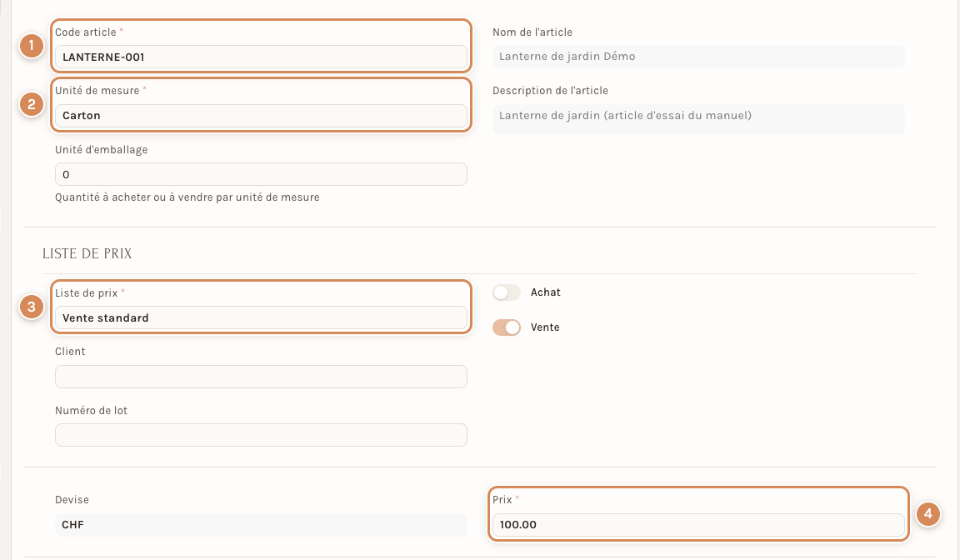Click the LISTE DE PRIX section heading
The width and height of the screenshot is (960, 560).
coord(87,254)
